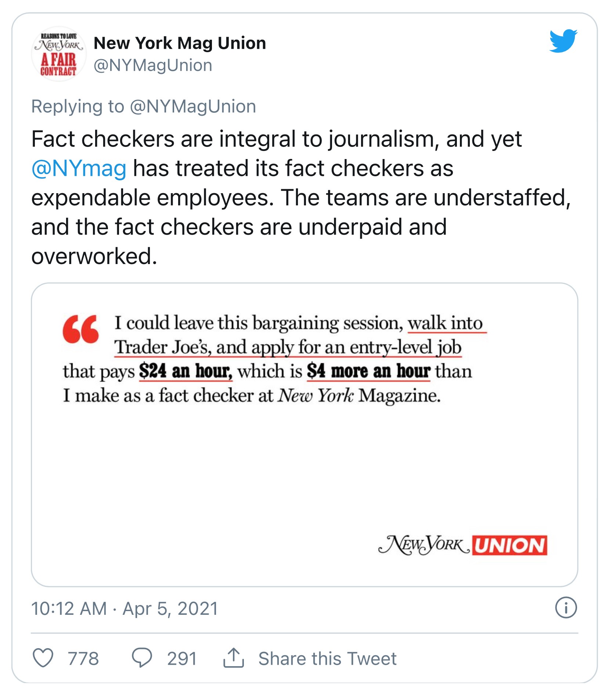Click the 'Share this Tweet' text

(x=327, y=658)
